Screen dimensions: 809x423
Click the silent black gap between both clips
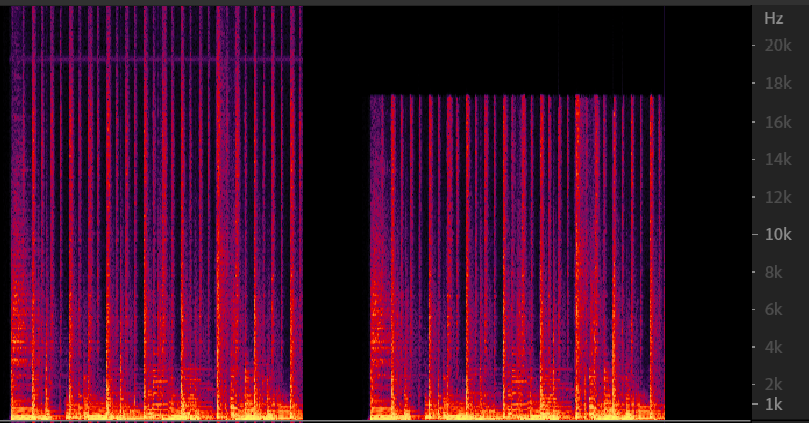tap(336, 212)
